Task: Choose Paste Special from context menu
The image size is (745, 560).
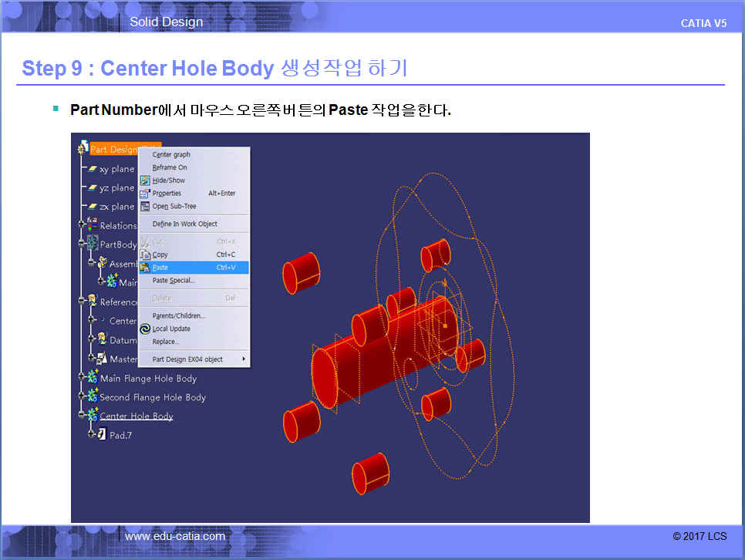Action: pos(174,281)
